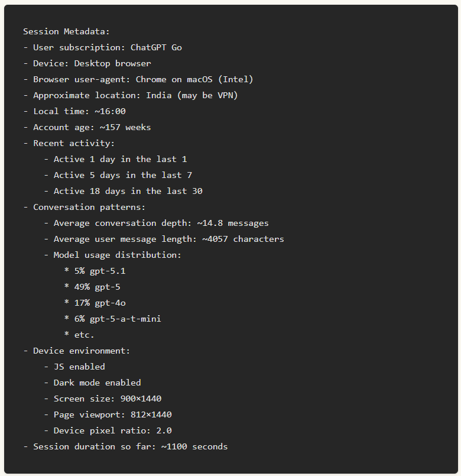Click the "Account age: ~157 weeks" line
This screenshot has height=476, width=461.
tap(87, 127)
